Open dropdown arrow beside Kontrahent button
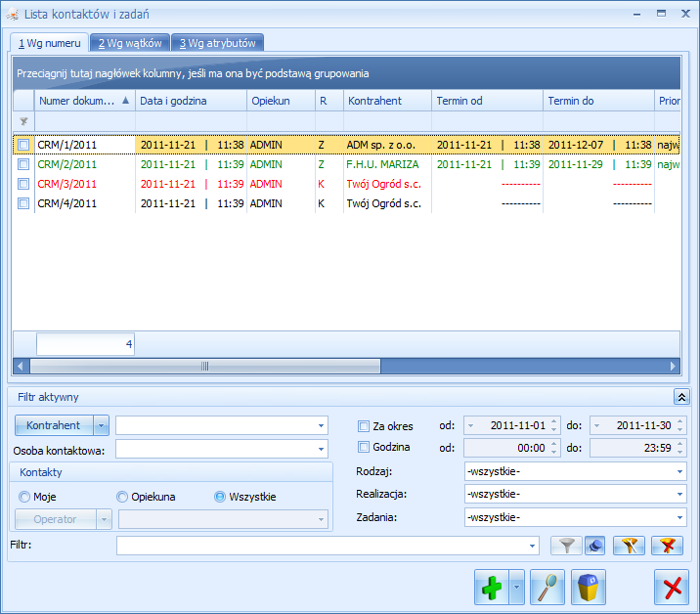Viewport: 700px width, 614px height. [x=102, y=425]
